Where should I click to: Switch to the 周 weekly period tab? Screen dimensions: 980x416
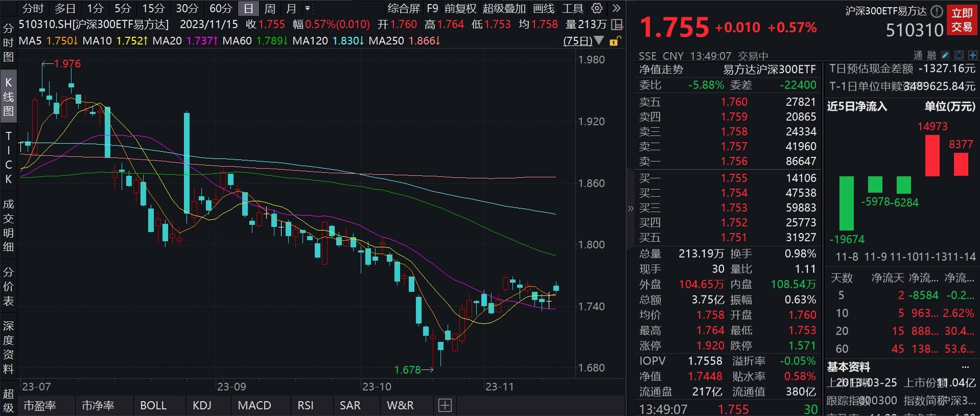(x=270, y=9)
